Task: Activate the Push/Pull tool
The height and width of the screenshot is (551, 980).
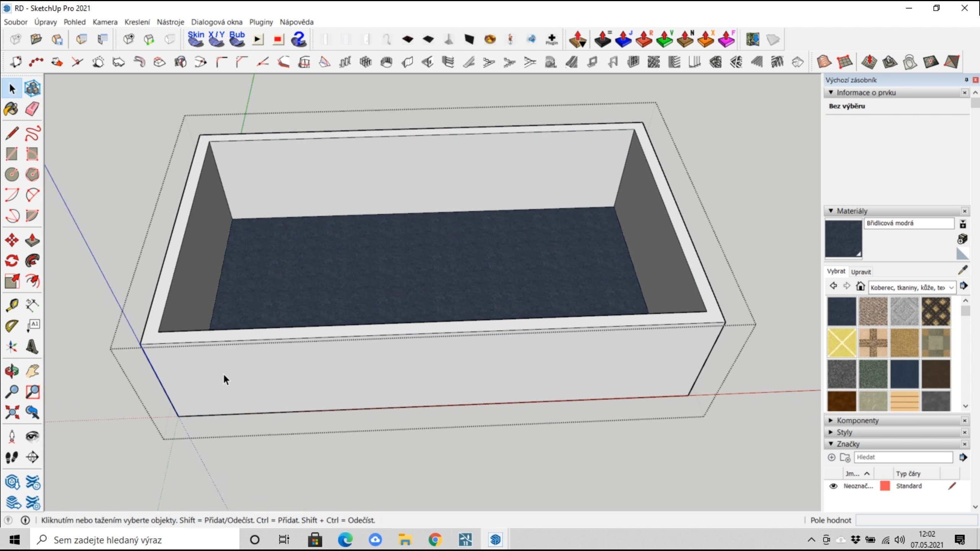Action: [32, 240]
